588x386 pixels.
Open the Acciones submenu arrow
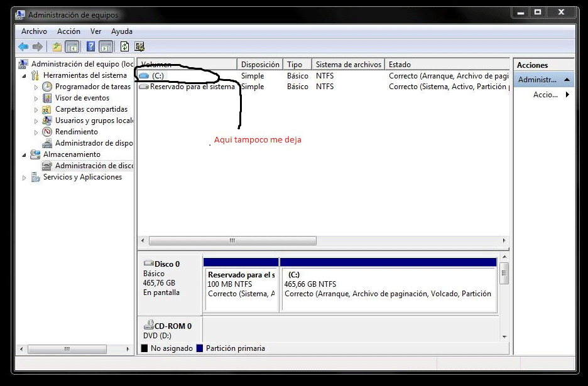coord(567,95)
